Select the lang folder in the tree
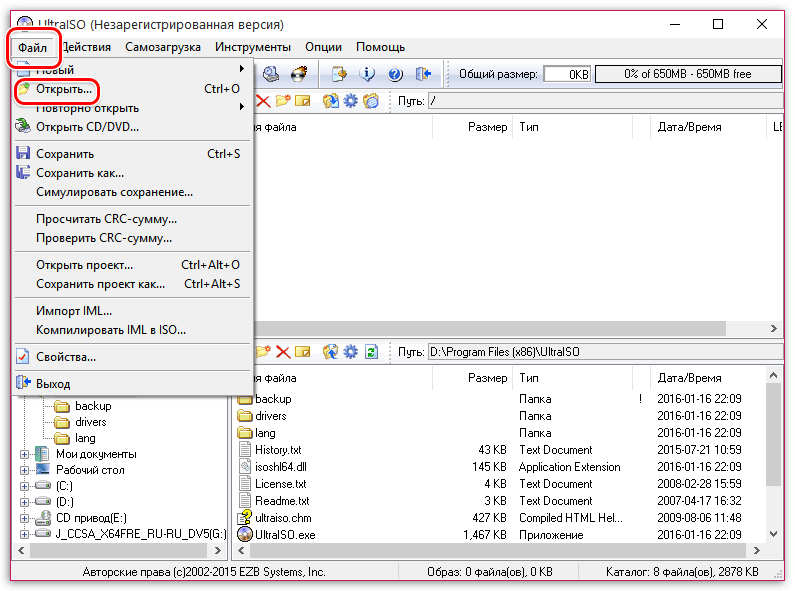The height and width of the screenshot is (591, 795). coord(85,438)
